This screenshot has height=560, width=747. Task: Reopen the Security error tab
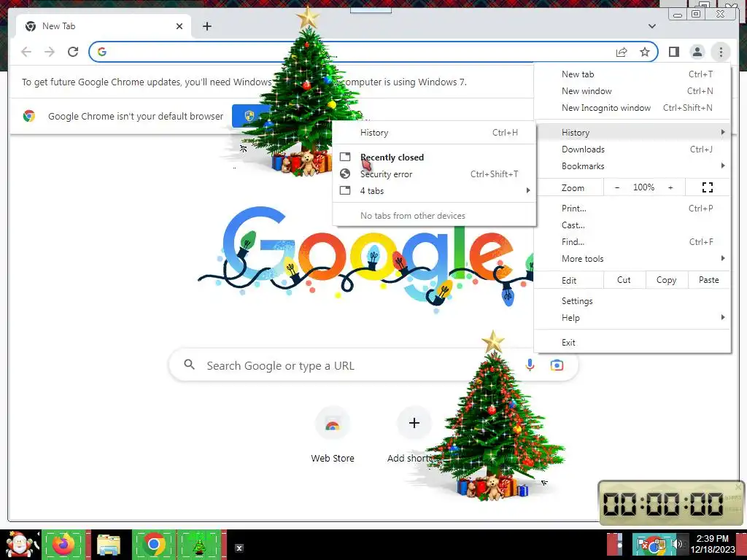tap(434, 174)
